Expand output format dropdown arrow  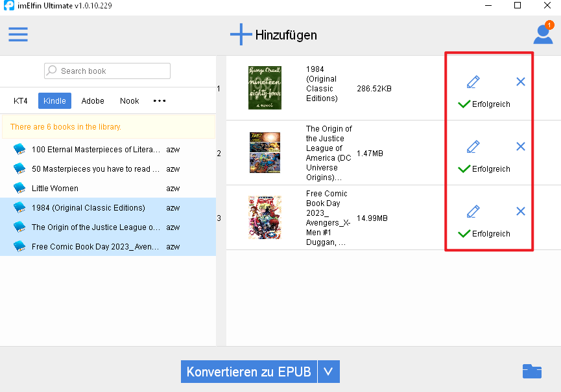point(329,372)
